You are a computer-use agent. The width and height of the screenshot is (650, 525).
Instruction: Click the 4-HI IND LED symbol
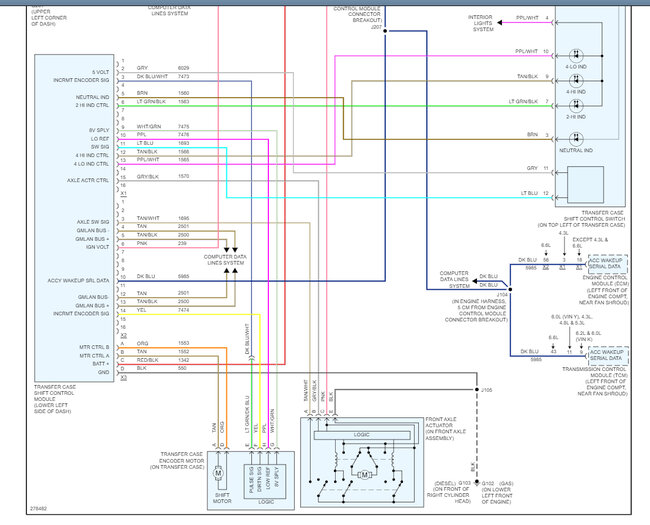[576, 81]
